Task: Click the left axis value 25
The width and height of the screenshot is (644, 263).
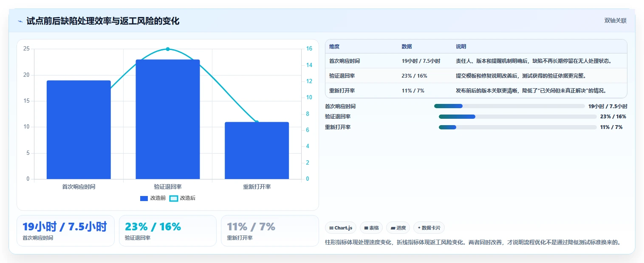Action: [26, 49]
